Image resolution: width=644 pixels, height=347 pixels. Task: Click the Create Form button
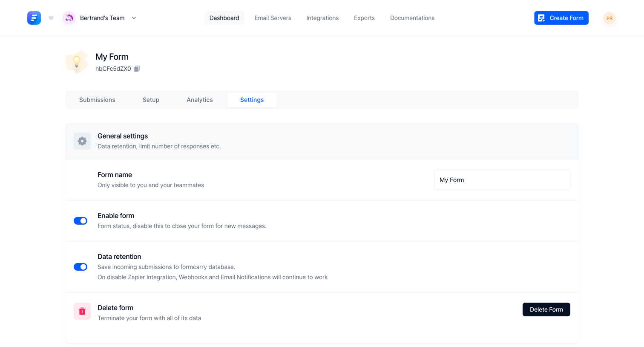click(561, 18)
